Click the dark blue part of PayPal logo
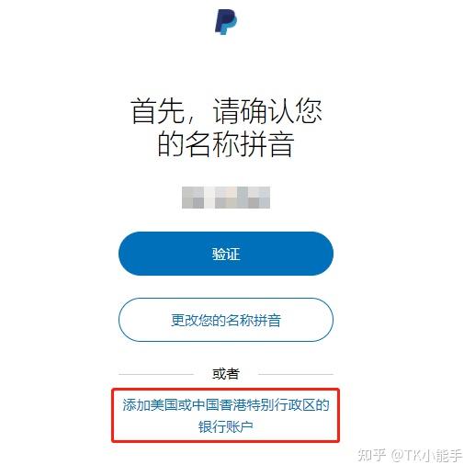Screen dimensions: 475x476 221,20
